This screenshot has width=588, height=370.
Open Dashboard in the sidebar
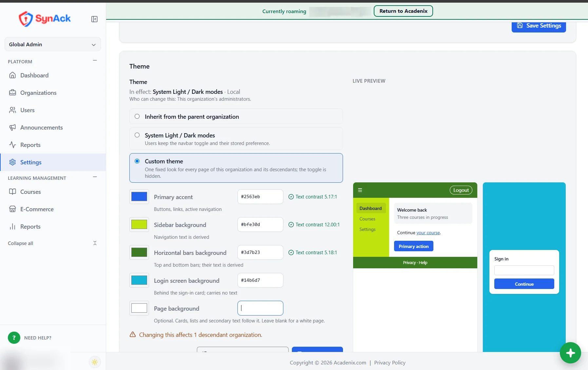[52, 75]
